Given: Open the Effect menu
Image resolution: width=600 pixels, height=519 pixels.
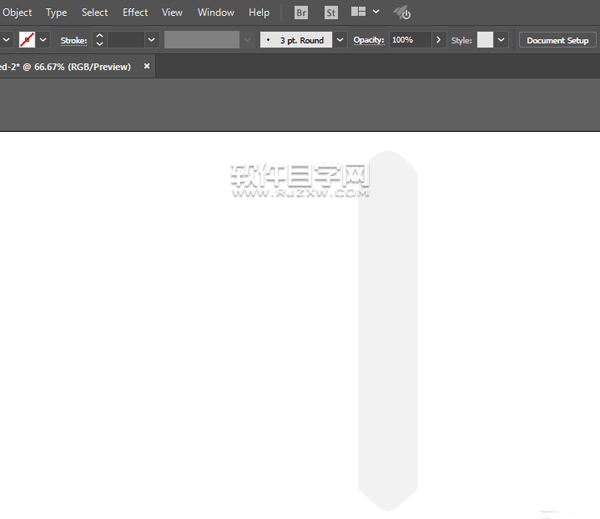Looking at the screenshot, I should pyautogui.click(x=135, y=13).
